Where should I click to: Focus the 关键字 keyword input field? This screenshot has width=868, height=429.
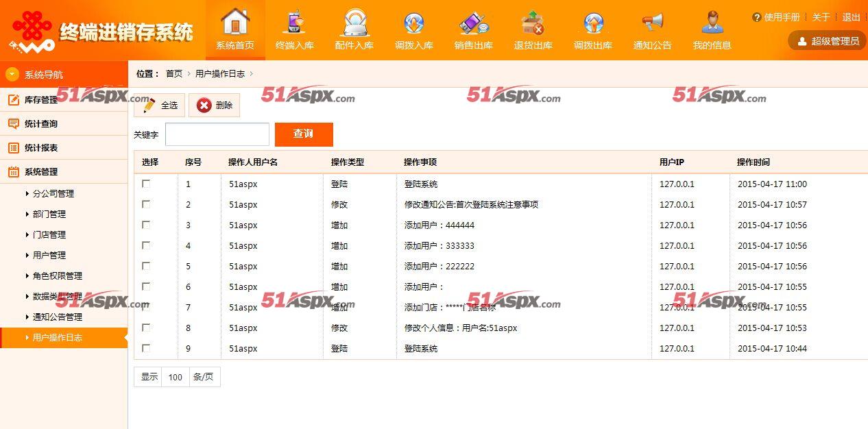pyautogui.click(x=217, y=134)
